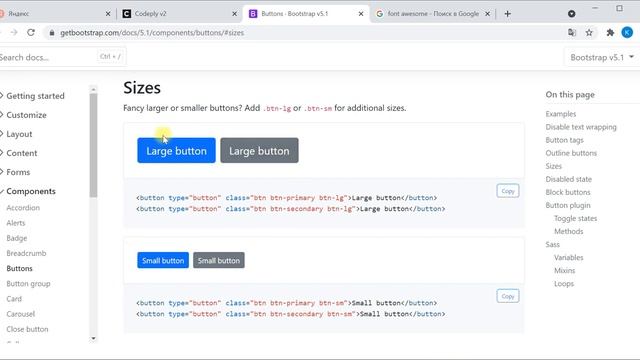Open the Alerts docs link
640x360 pixels.
(x=16, y=223)
